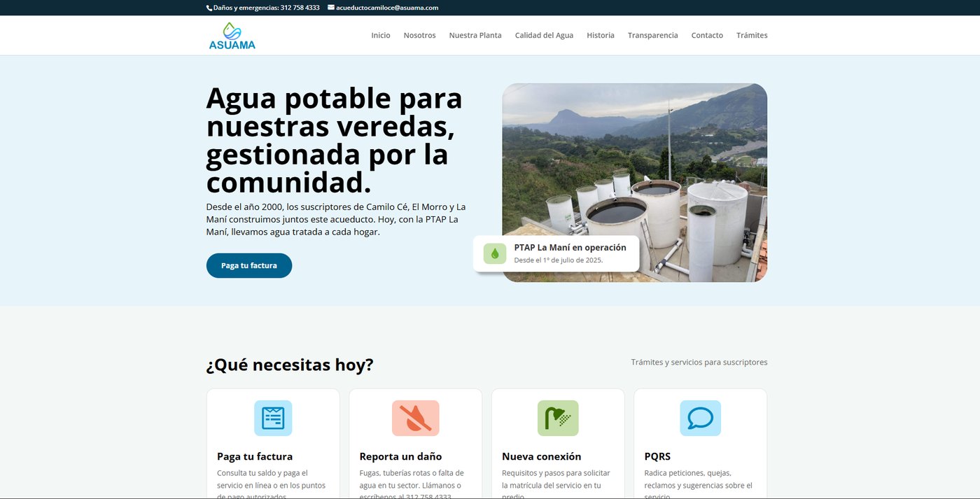Open the Nosotros menu item
This screenshot has width=980, height=499.
coord(420,35)
